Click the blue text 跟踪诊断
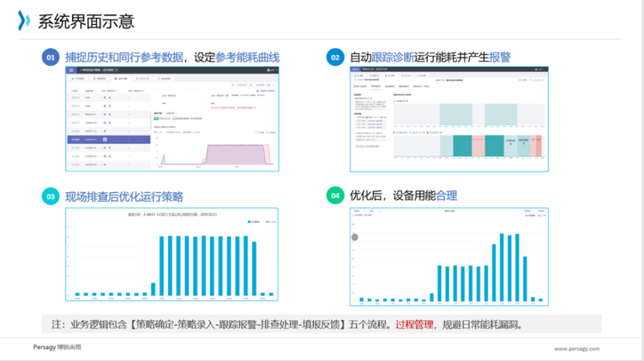 tap(393, 57)
